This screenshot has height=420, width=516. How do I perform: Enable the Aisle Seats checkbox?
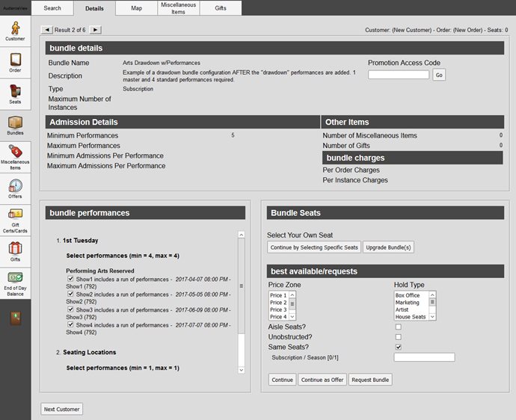coord(398,327)
